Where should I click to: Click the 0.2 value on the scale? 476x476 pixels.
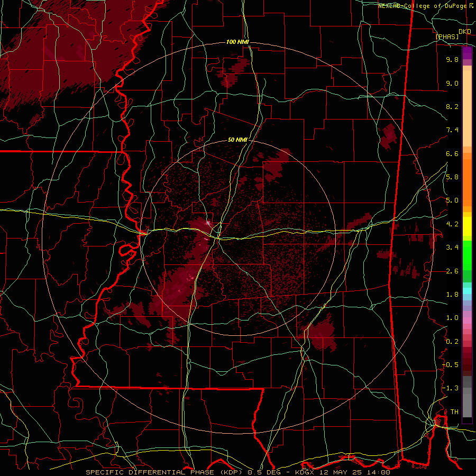(x=452, y=342)
